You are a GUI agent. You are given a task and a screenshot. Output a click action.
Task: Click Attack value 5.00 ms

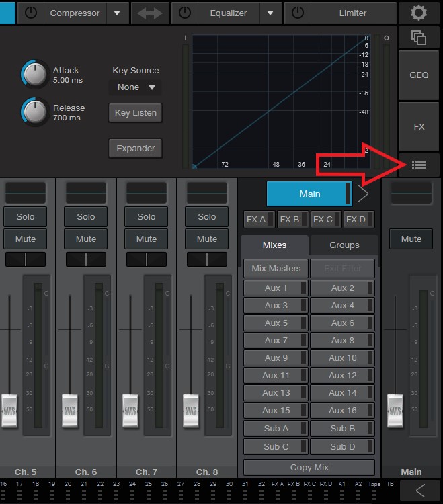click(x=68, y=80)
